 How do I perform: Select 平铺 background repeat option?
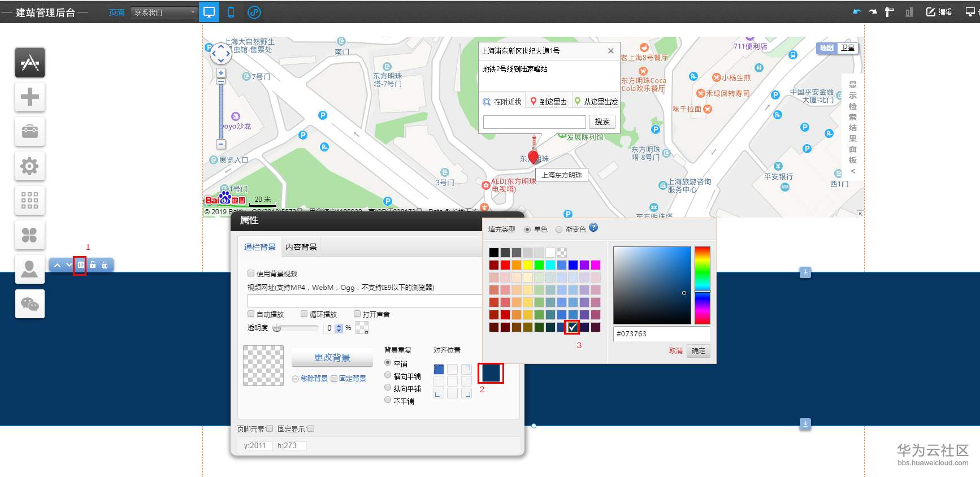coord(388,363)
